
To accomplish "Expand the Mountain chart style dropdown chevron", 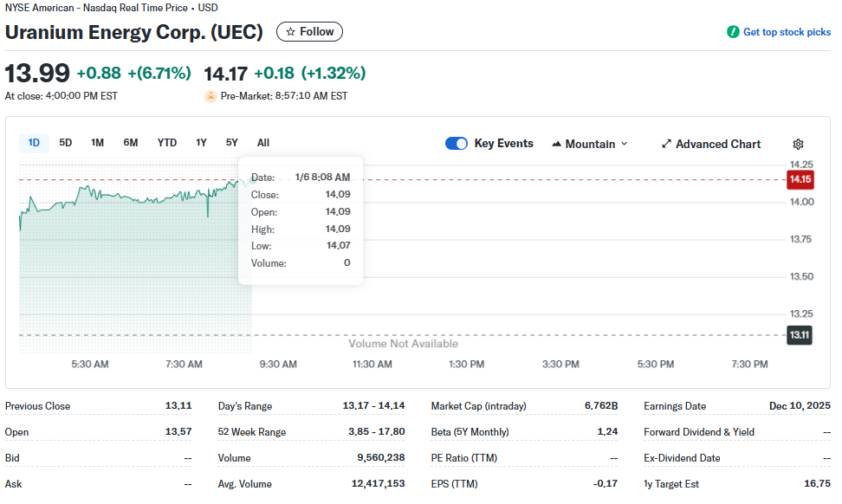I will coord(624,144).
